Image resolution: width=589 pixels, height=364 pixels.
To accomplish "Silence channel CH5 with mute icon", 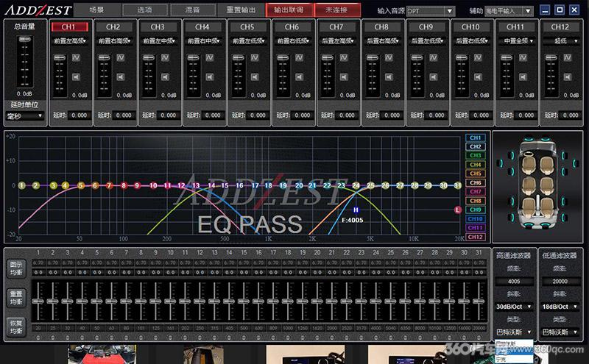I will point(255,77).
